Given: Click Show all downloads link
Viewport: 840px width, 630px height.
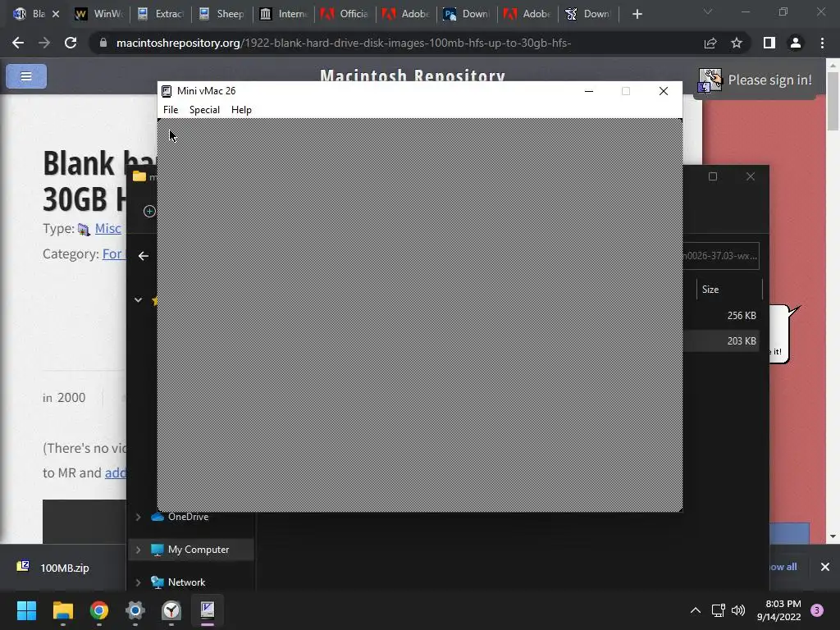Looking at the screenshot, I should (783, 567).
